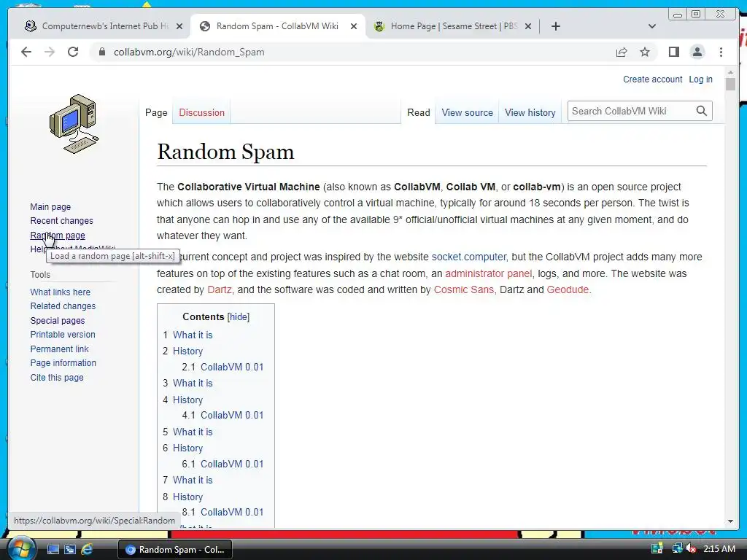
Task: Close the Sesame Street PBS tab
Action: coord(528,26)
